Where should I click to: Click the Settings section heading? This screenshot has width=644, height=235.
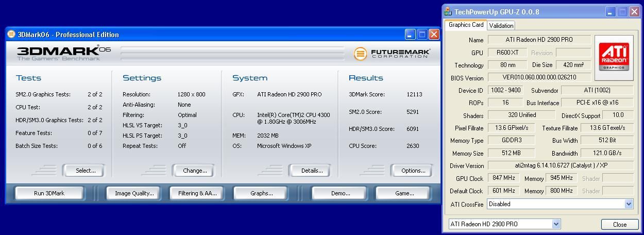(x=142, y=78)
